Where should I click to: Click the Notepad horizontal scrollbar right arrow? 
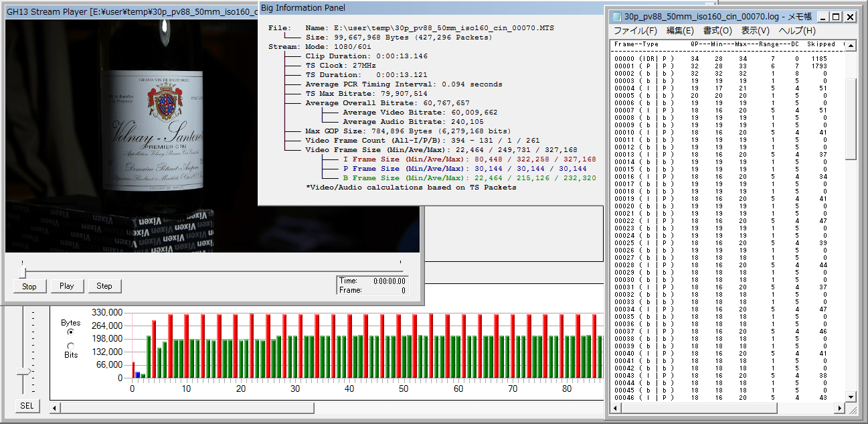point(840,408)
